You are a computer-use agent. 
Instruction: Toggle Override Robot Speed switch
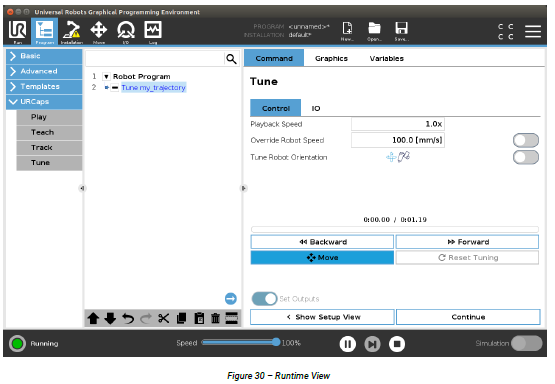point(526,140)
